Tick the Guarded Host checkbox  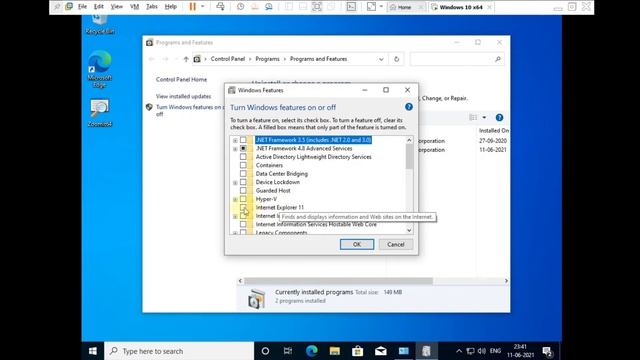pyautogui.click(x=243, y=191)
